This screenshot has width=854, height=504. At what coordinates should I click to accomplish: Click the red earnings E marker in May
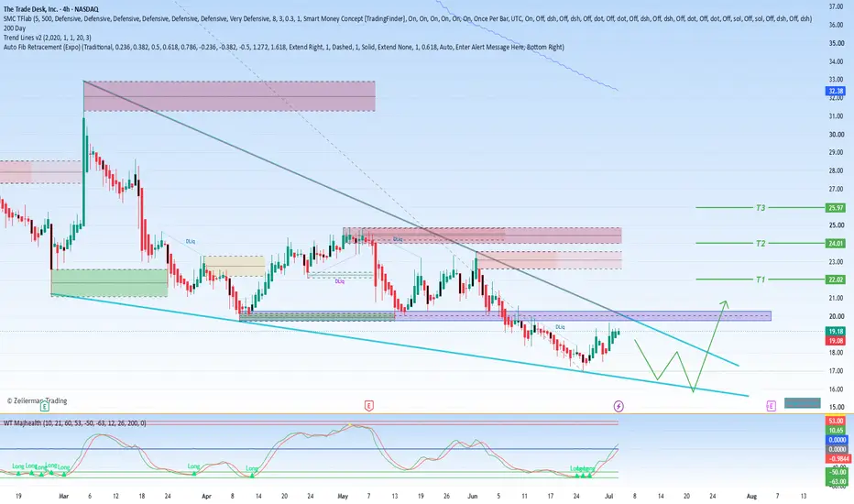(368, 406)
